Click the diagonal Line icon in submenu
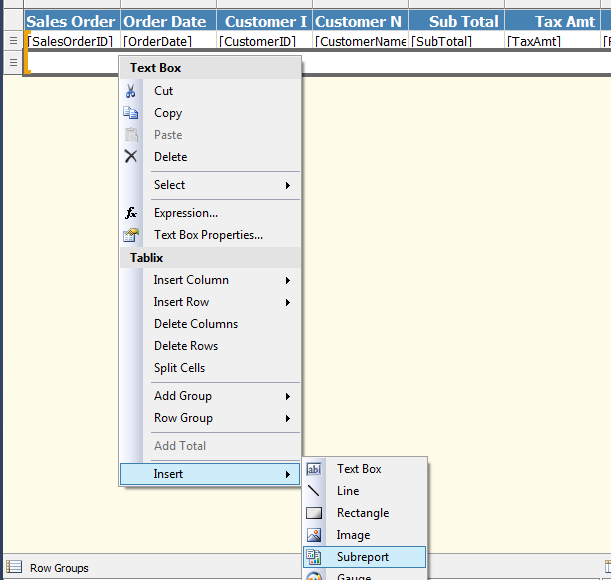The height and width of the screenshot is (580, 611). pos(314,491)
